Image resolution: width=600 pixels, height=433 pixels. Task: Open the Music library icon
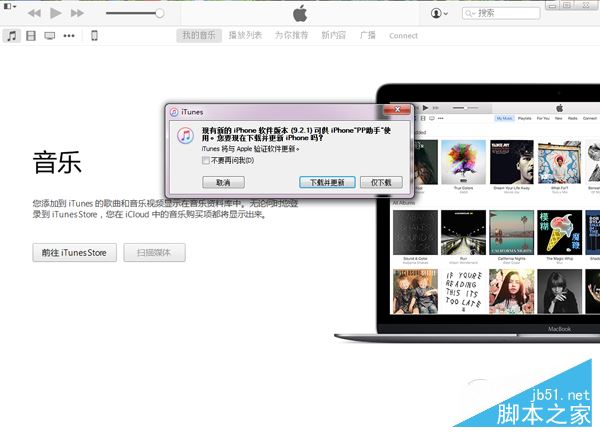pos(12,36)
